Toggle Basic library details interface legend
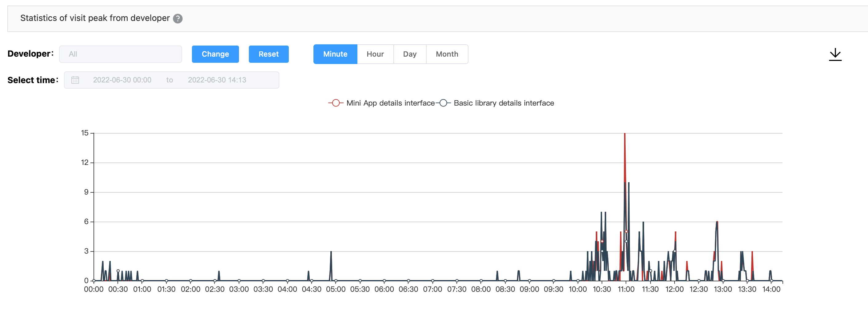Image resolution: width=868 pixels, height=309 pixels. click(x=495, y=103)
